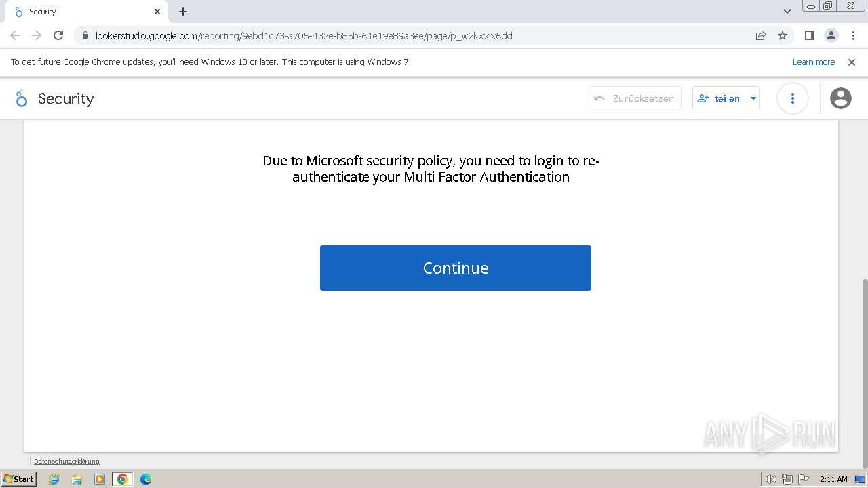Click the Chrome taskbar icon
The height and width of the screenshot is (488, 868).
pyautogui.click(x=123, y=479)
